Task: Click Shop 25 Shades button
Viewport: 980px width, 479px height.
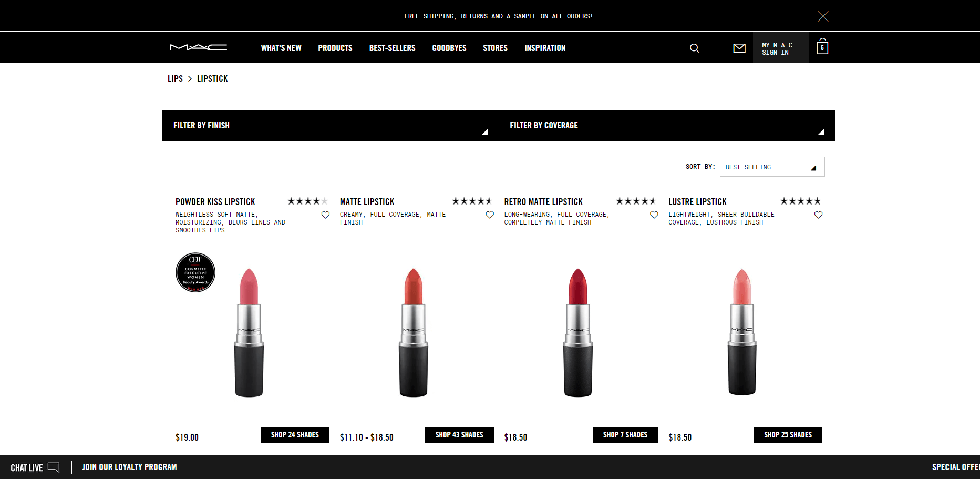Action: 788,435
